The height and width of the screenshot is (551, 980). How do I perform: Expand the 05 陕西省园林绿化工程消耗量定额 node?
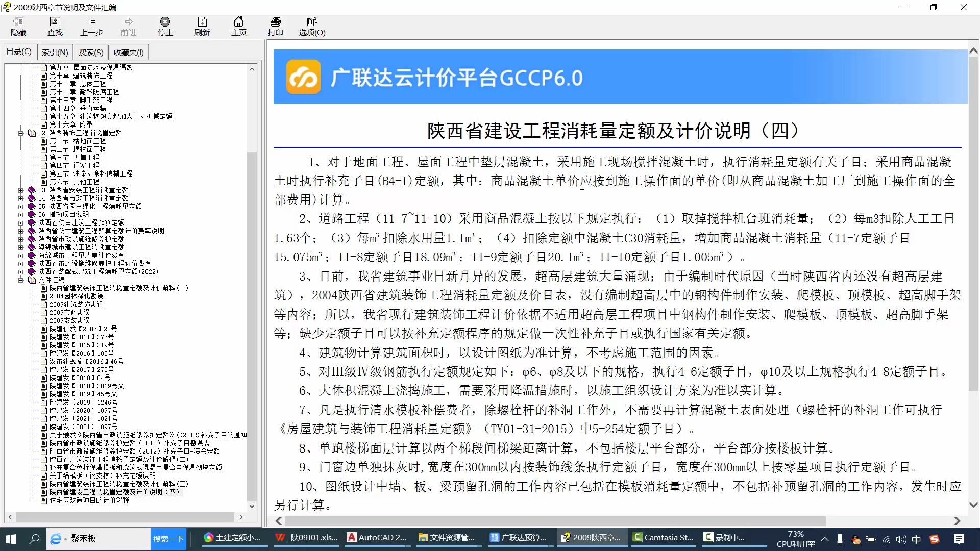tap(21, 207)
